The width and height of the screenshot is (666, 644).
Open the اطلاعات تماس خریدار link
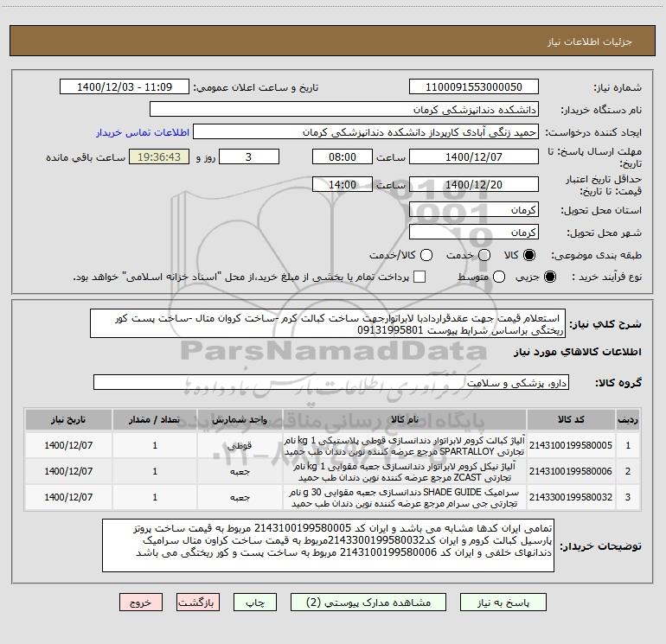point(143,132)
